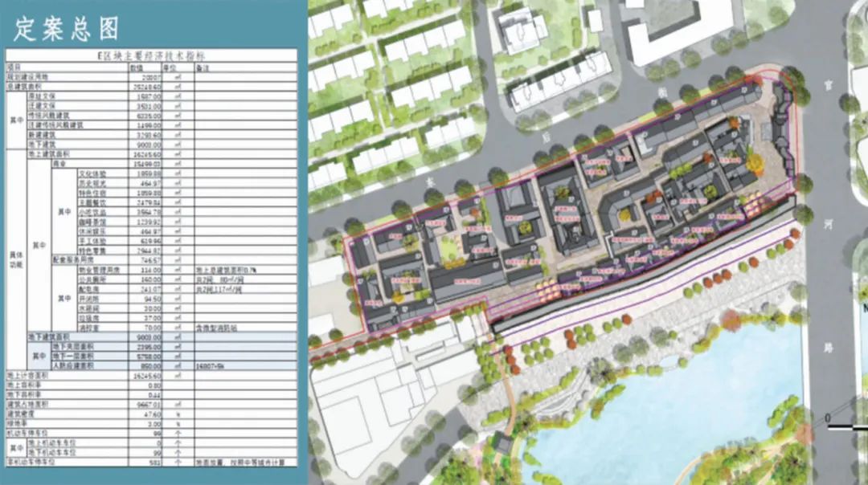868x485 pixels.
Task: Click the small pavilion on the lake shore
Action: click(504, 442)
